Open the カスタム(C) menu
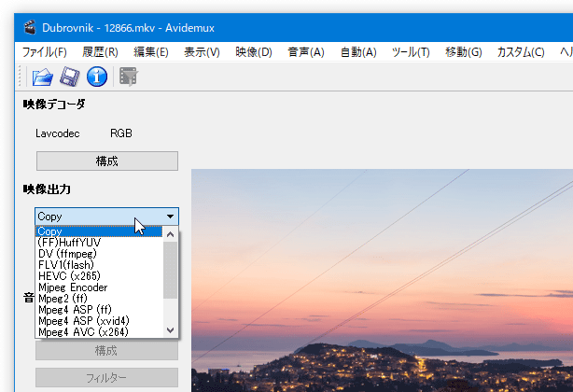This screenshot has width=573, height=392. point(521,52)
